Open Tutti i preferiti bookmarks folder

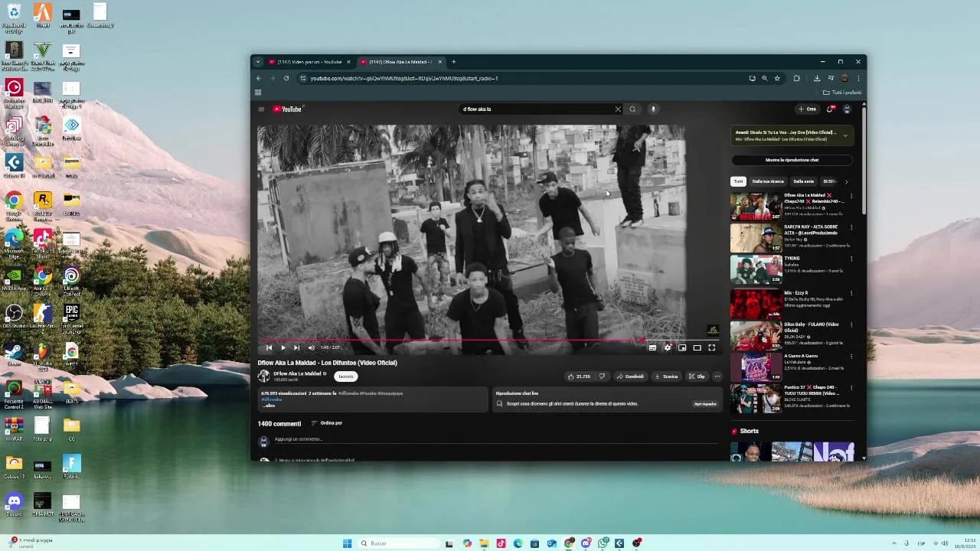(x=842, y=93)
